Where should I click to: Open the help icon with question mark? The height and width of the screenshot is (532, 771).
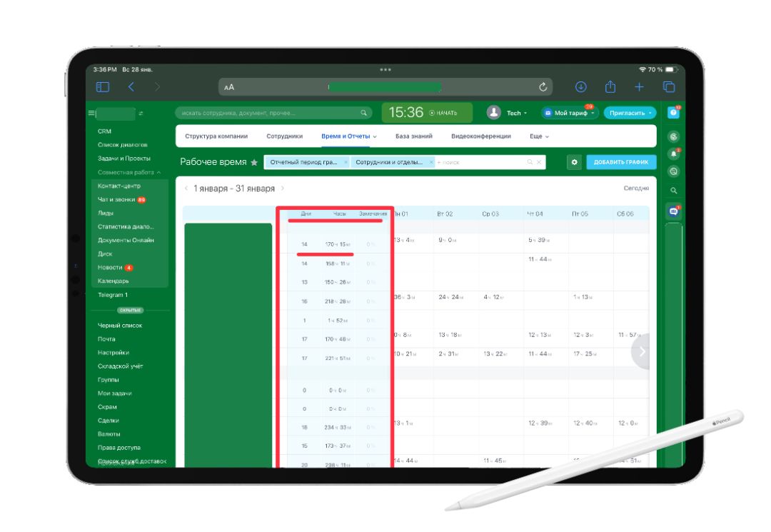[673, 113]
